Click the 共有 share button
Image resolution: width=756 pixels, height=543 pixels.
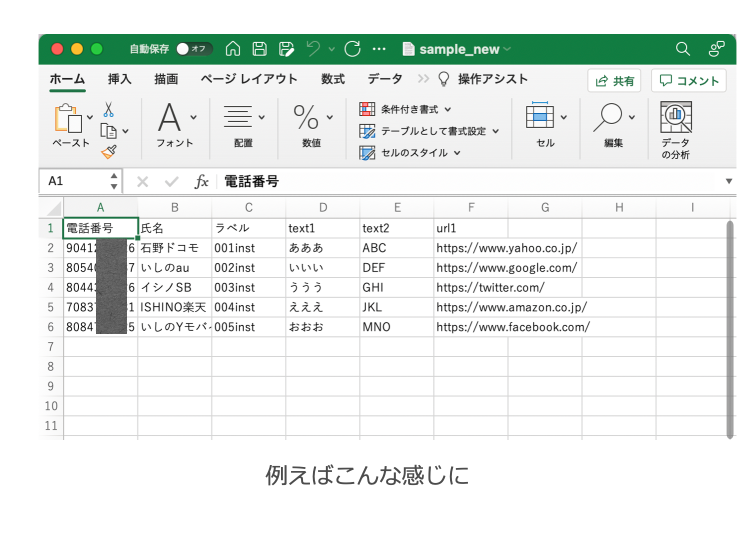pos(614,81)
